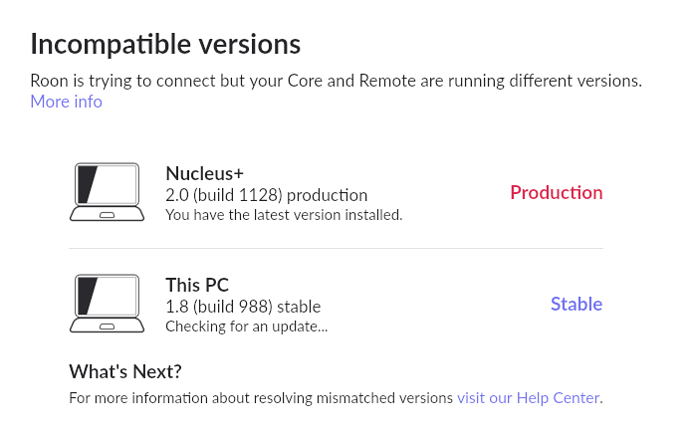Click the What's Next? heading
The height and width of the screenshot is (438, 690).
[125, 372]
